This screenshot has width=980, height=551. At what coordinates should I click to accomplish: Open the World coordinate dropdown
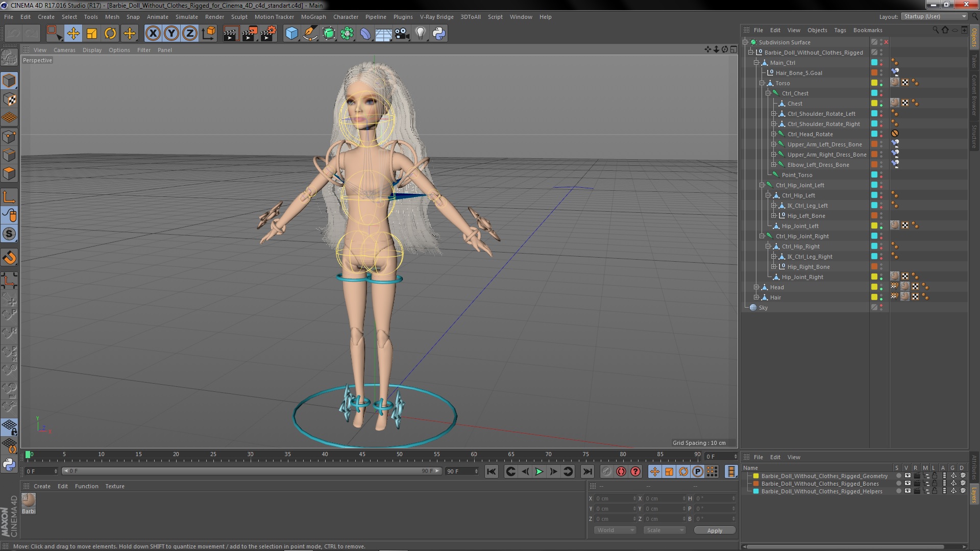pos(615,530)
